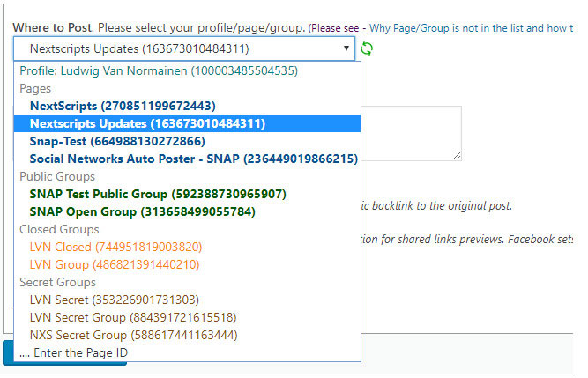Select LVN Secret Group entry
This screenshot has height=378, width=588.
(132, 317)
